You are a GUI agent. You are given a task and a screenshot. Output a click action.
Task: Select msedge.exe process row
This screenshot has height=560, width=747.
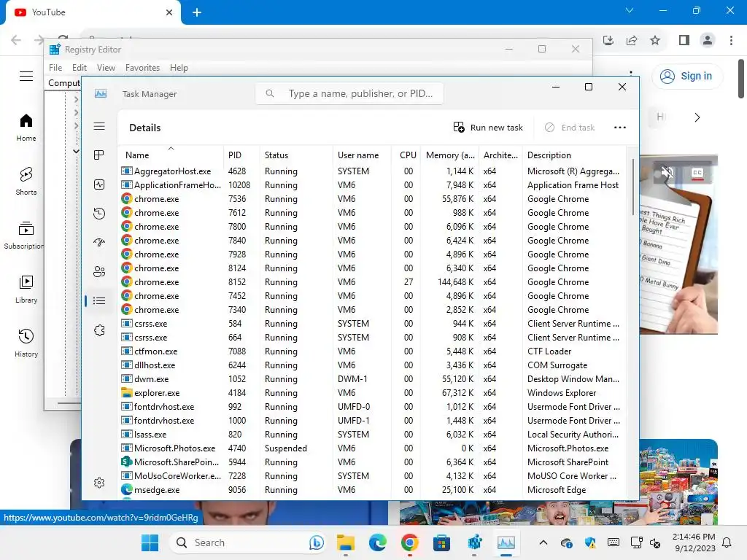[x=372, y=489]
